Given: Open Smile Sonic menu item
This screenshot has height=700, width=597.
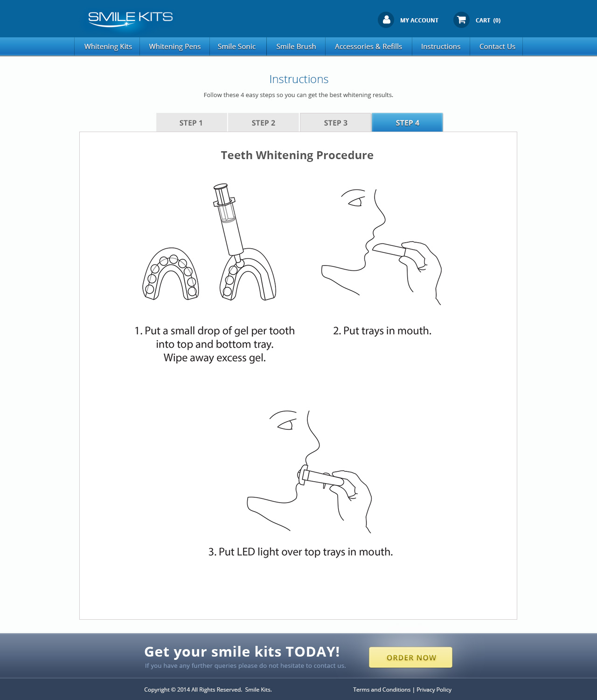Looking at the screenshot, I should click(x=237, y=47).
